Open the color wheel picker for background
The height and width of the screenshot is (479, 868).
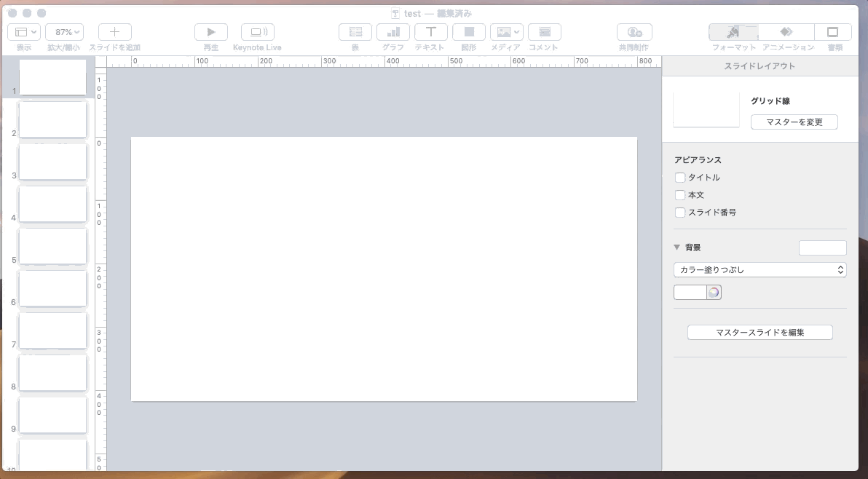[714, 293]
